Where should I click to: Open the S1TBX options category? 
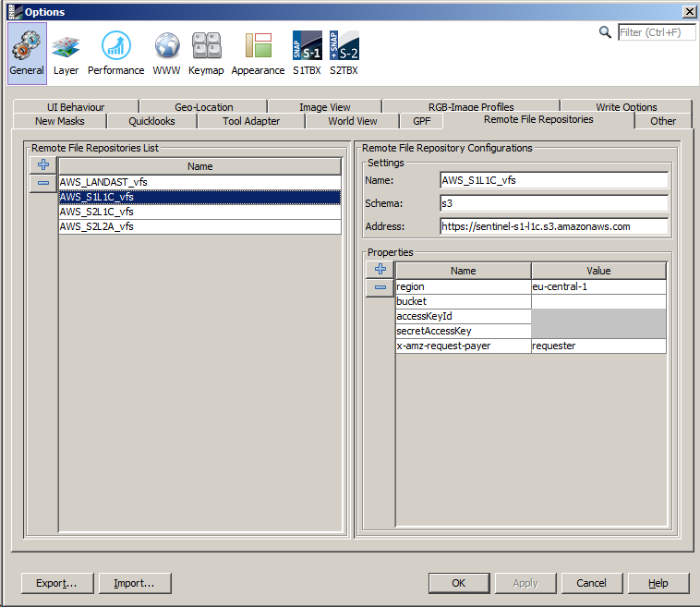pyautogui.click(x=307, y=54)
